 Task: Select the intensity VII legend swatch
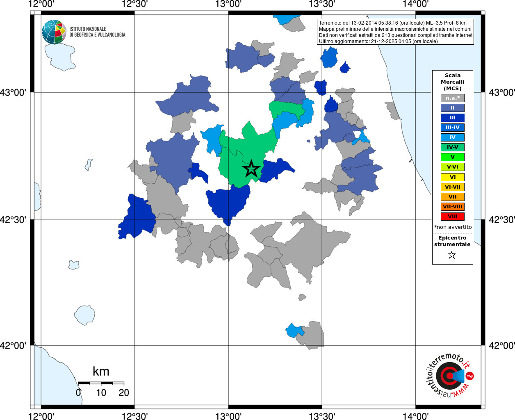click(x=453, y=197)
